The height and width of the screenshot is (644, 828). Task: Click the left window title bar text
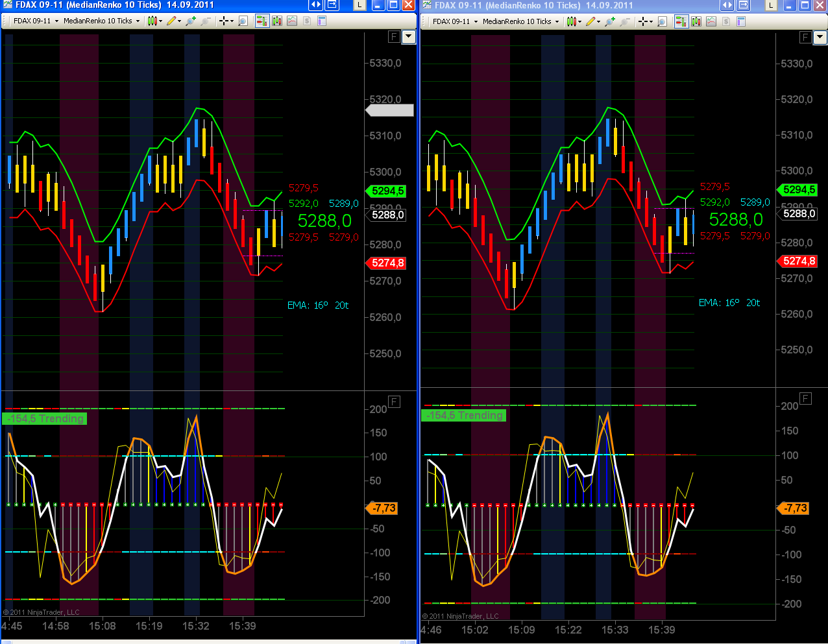(114, 5)
